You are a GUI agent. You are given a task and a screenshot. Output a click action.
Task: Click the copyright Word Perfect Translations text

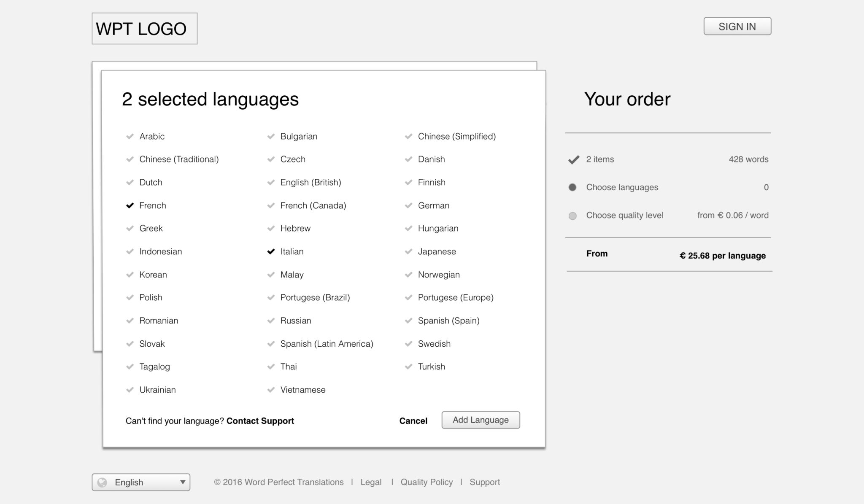(278, 482)
